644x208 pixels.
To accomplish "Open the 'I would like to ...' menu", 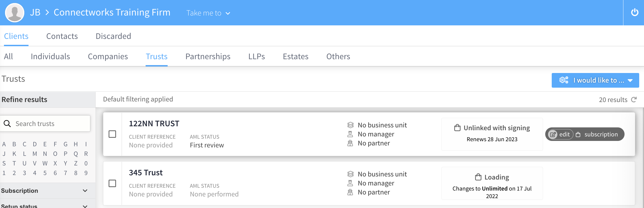I will tap(595, 80).
